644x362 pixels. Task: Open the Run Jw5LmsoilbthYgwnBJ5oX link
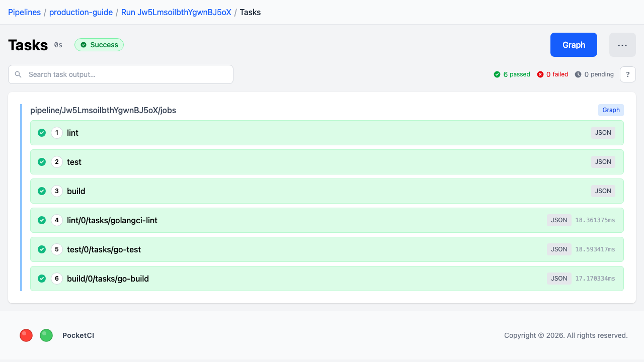coord(176,12)
